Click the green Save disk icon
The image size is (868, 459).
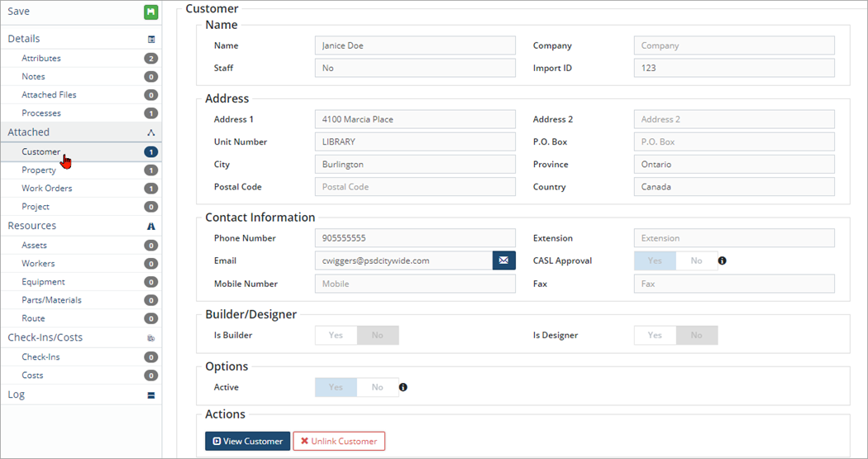[x=150, y=12]
